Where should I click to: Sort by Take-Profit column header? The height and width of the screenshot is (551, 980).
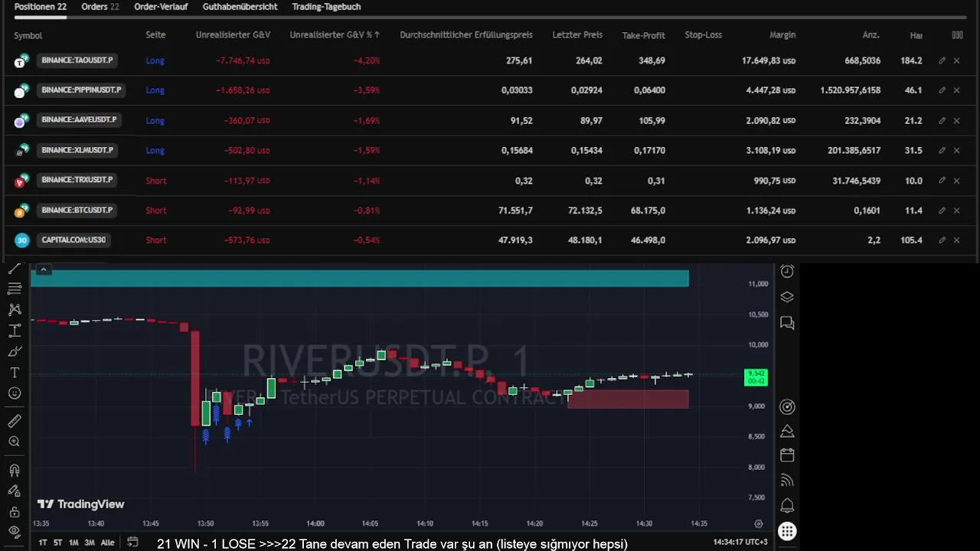coord(643,35)
